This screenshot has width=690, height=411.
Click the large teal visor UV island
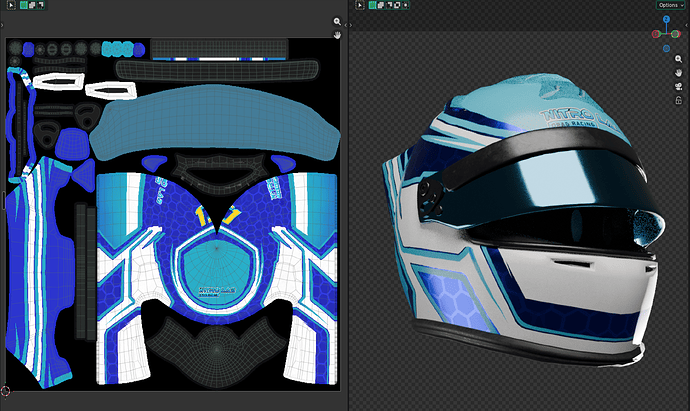[215, 122]
